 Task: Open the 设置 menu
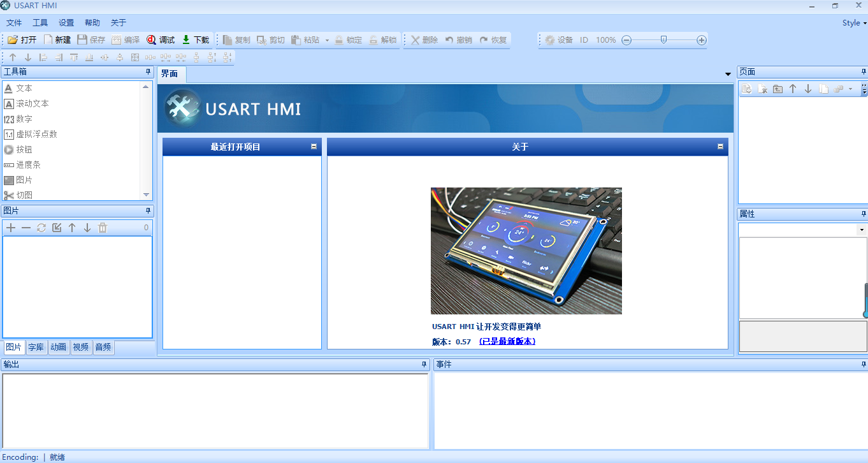click(x=66, y=23)
